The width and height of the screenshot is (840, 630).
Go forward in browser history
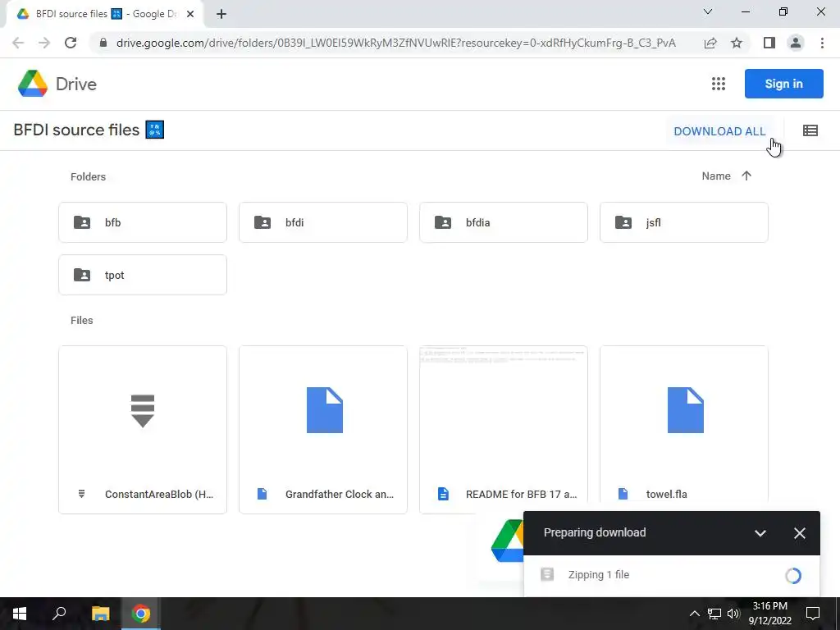(x=44, y=43)
